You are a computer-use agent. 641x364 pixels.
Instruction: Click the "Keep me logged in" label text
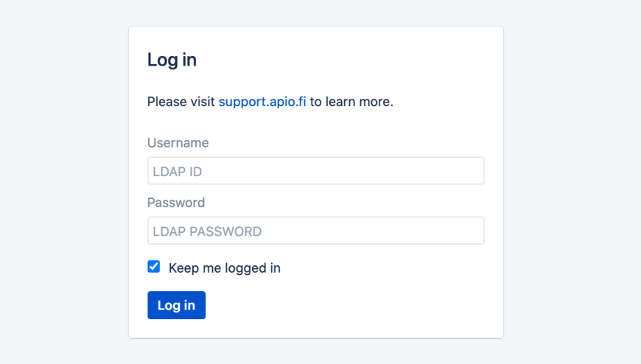[x=224, y=268]
